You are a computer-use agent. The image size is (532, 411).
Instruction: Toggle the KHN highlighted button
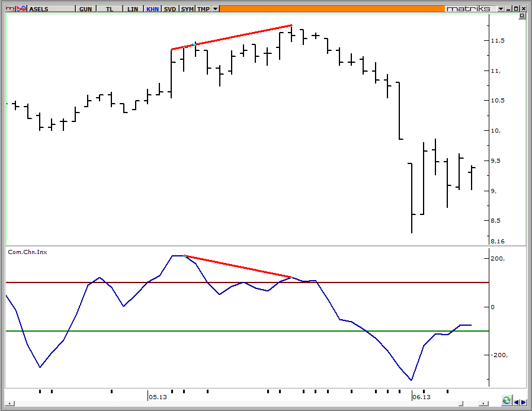tap(153, 9)
